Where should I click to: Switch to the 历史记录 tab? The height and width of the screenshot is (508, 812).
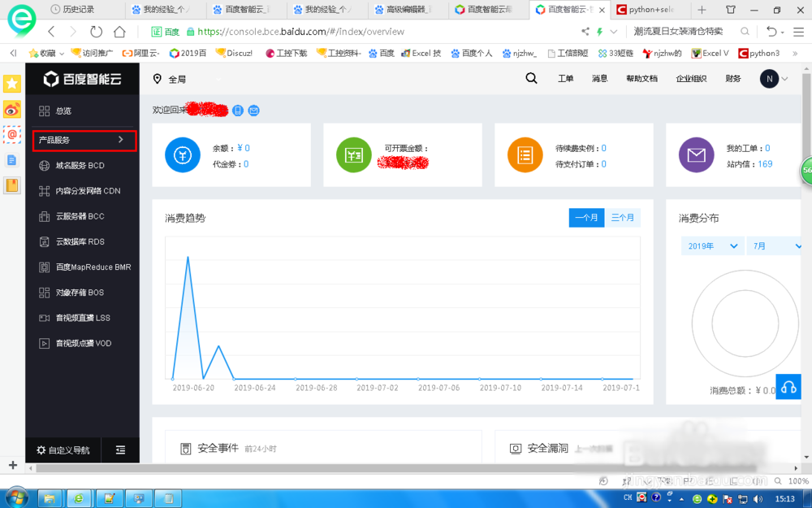click(x=84, y=9)
